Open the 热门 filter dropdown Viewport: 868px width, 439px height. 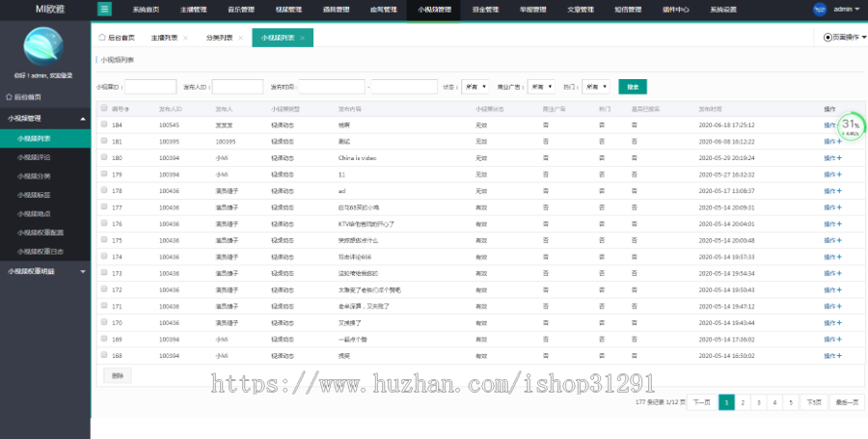click(596, 87)
